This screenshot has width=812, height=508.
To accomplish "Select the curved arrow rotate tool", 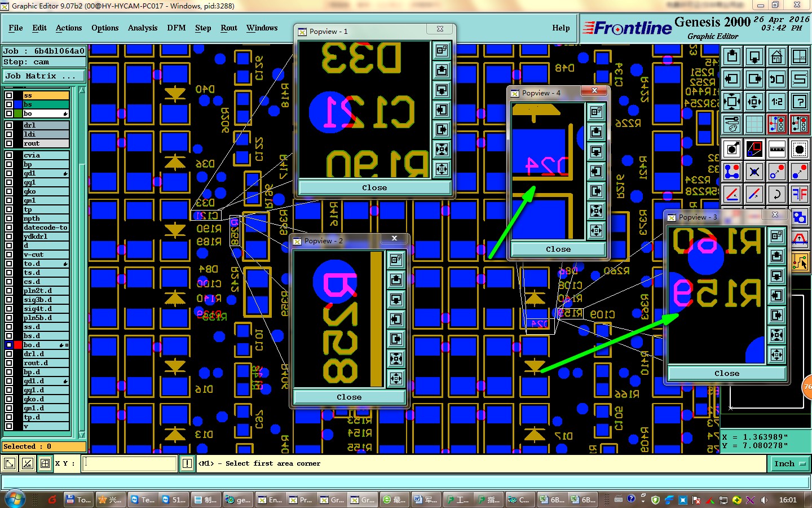I will tap(777, 194).
